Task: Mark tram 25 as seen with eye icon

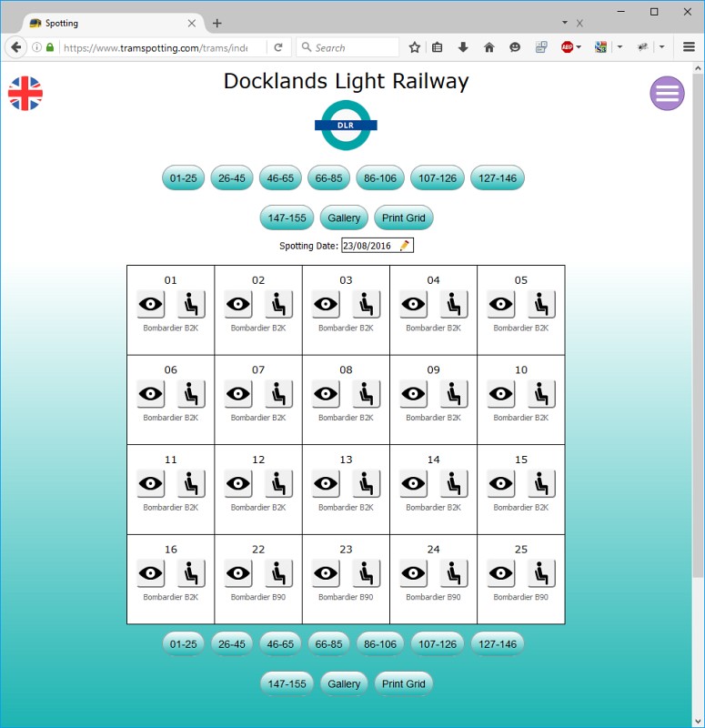Action: (x=501, y=573)
